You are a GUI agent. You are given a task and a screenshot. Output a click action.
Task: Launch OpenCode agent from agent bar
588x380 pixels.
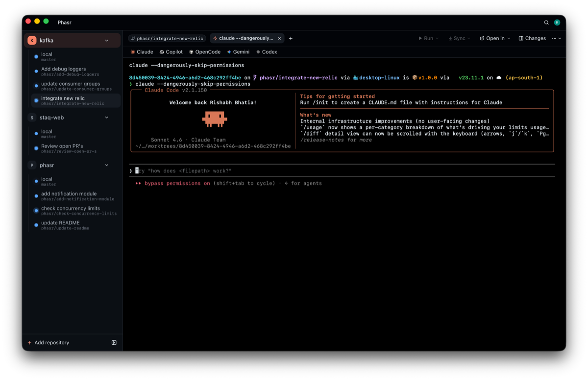205,52
